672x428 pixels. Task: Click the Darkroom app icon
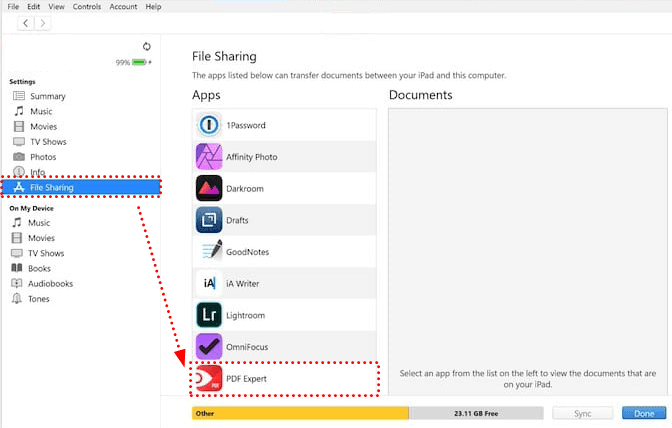[x=209, y=188]
